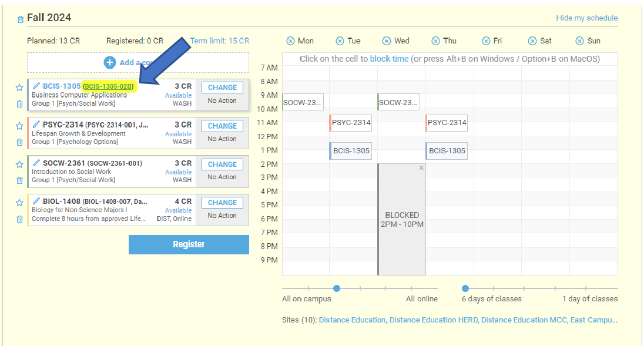Viewport: 644px width, 346px height.
Task: Click Available status for SOCW-2361
Action: pos(178,172)
